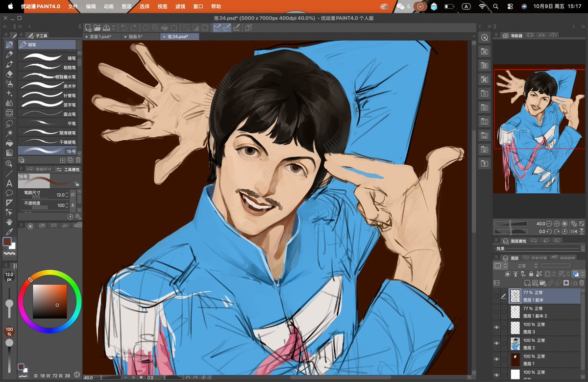
Task: Create a new raster layer
Action: point(529,283)
